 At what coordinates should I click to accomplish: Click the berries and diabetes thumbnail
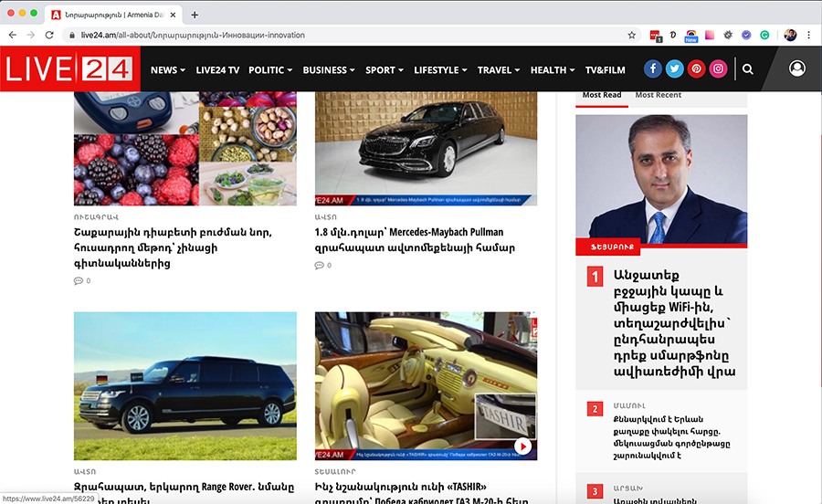[185, 148]
